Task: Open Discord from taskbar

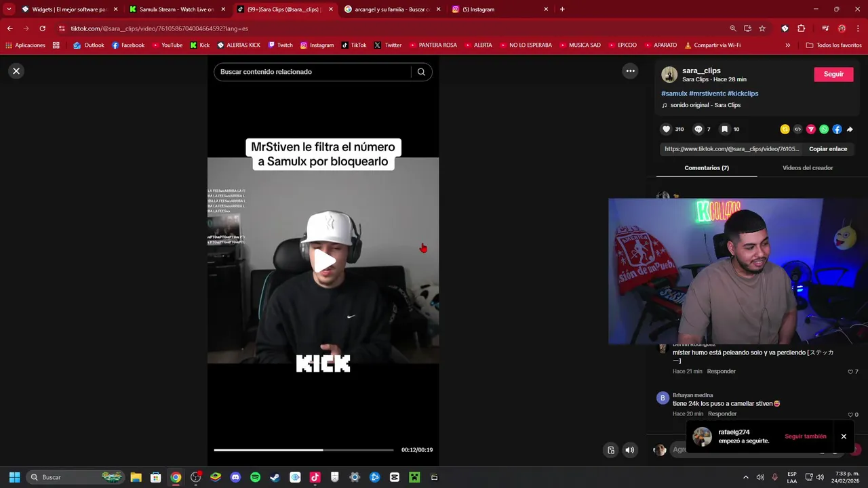Action: pos(235,477)
